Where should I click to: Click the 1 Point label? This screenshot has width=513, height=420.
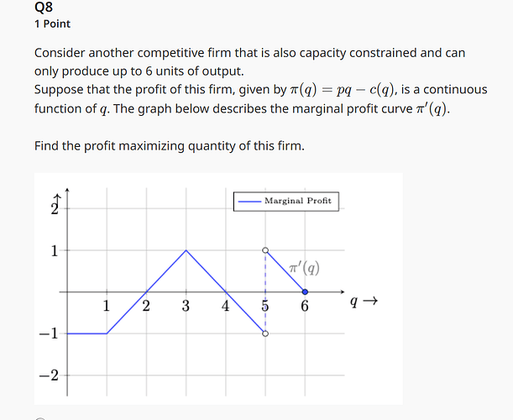click(52, 24)
